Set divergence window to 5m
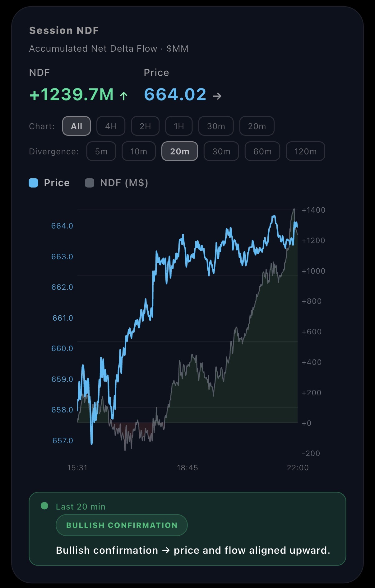 (101, 151)
